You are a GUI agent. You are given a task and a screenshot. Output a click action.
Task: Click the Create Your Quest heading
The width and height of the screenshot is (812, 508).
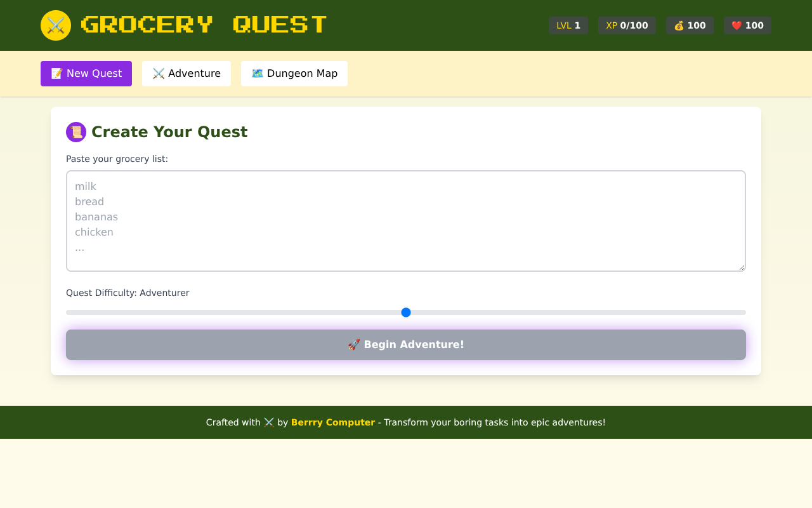(x=169, y=132)
